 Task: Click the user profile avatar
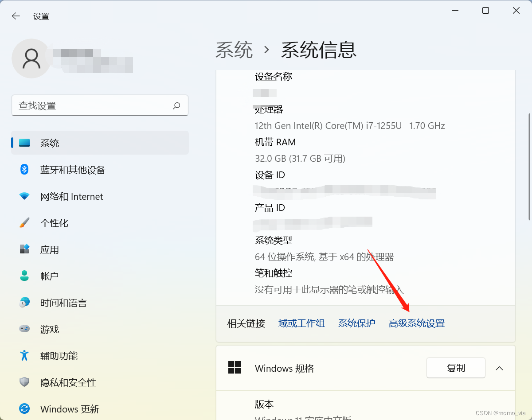(x=31, y=58)
